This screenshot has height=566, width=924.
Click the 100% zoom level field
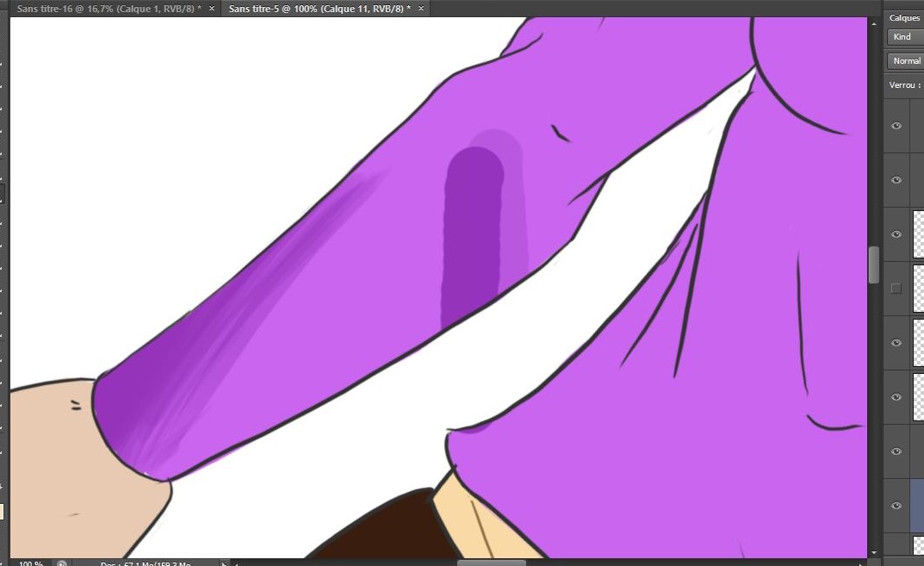[x=31, y=563]
